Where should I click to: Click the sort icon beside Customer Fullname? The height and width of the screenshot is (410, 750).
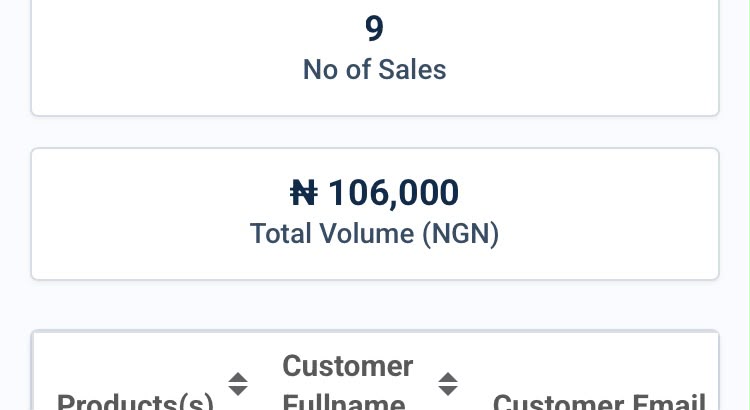click(448, 384)
